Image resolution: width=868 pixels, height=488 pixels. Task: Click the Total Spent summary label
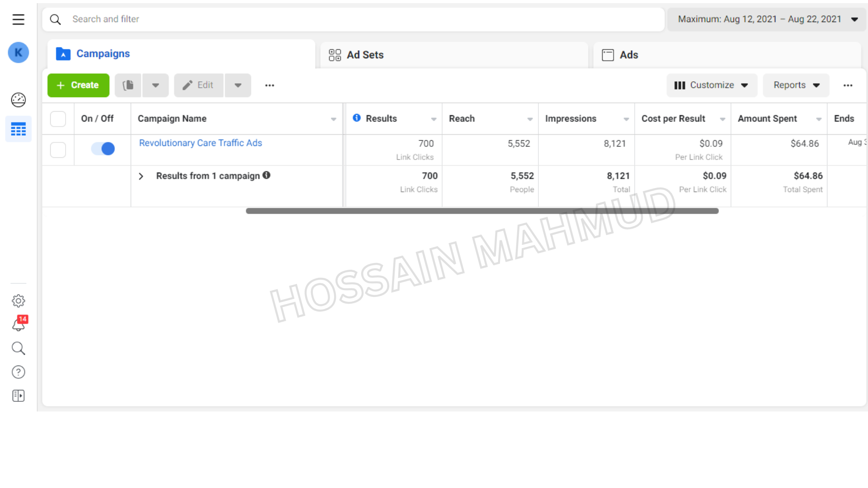coord(803,189)
